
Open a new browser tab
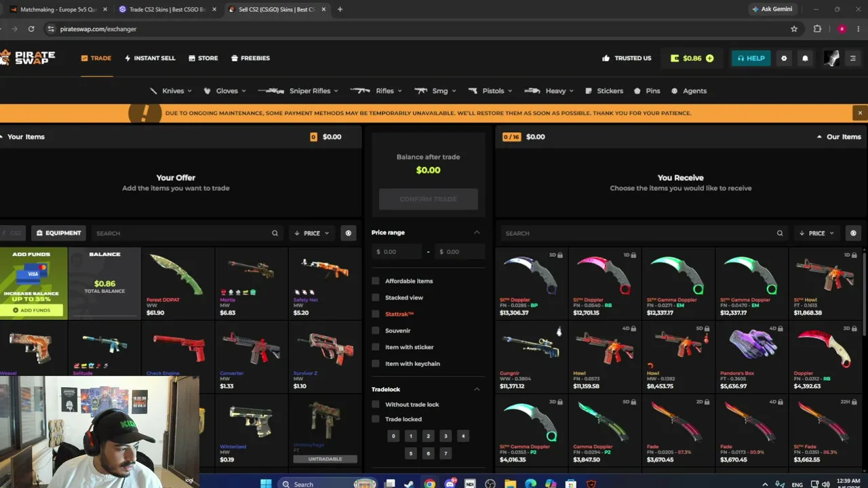click(340, 9)
